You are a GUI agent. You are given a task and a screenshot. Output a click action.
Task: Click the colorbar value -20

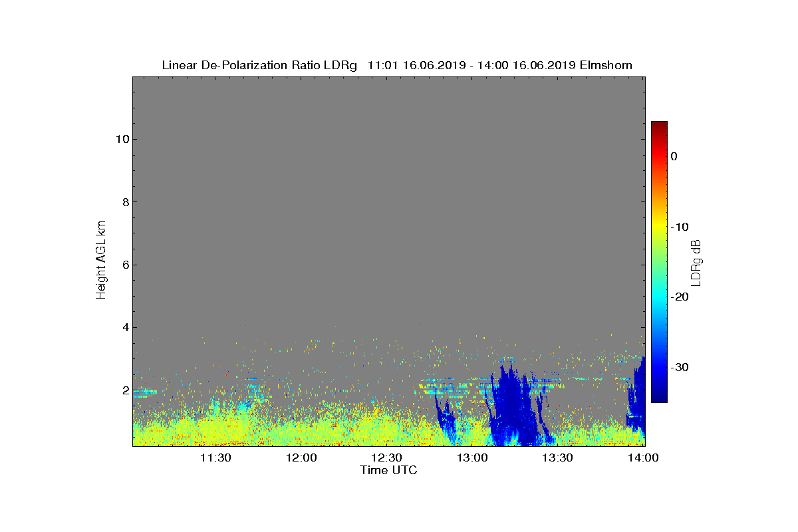point(680,297)
